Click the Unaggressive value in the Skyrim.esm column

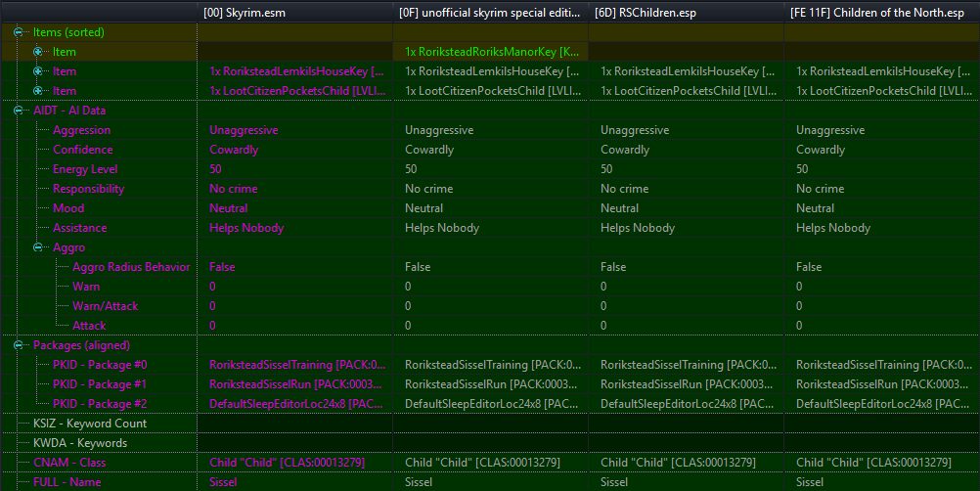click(244, 130)
